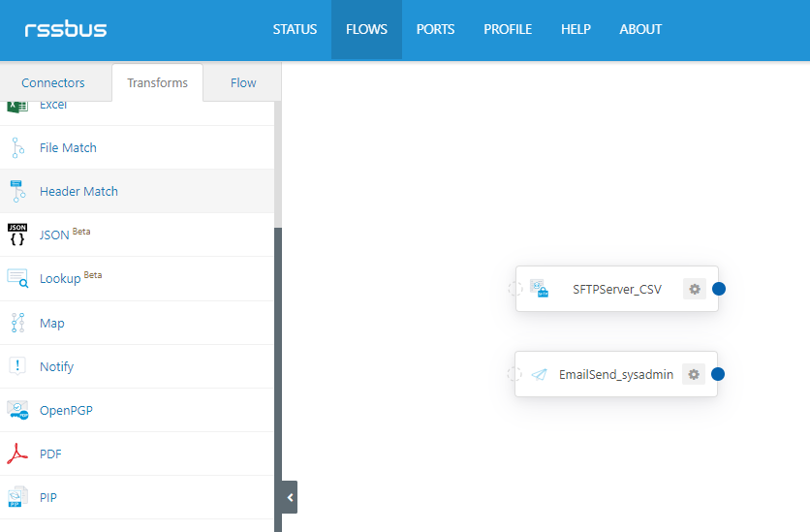Select the PIP transform label
Viewport: 810px width, 532px height.
click(48, 497)
